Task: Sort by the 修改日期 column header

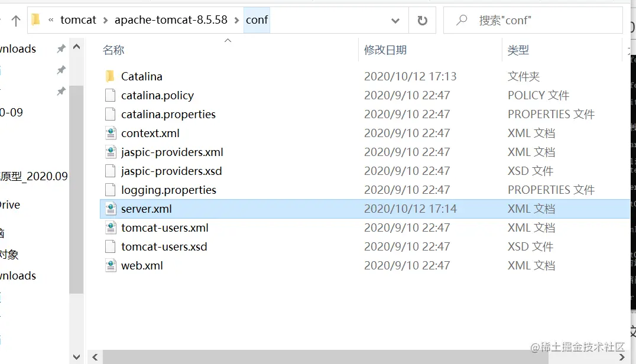Action: [x=385, y=50]
